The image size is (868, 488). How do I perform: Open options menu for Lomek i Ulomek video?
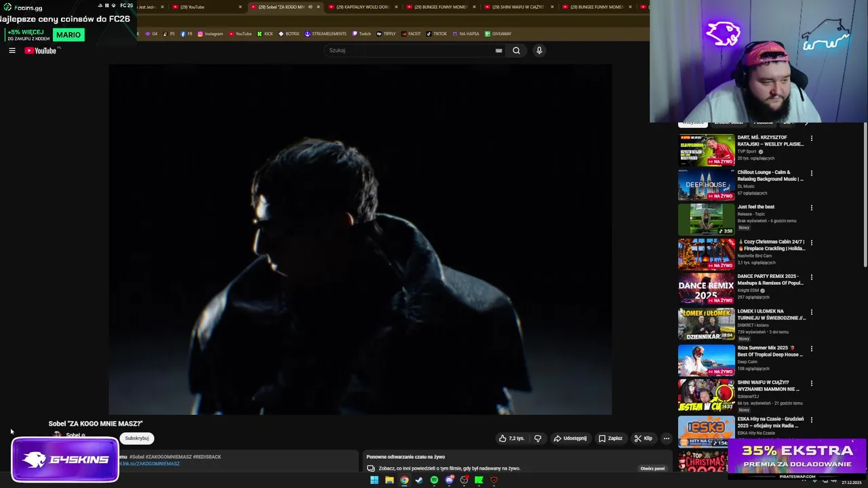coord(811,312)
